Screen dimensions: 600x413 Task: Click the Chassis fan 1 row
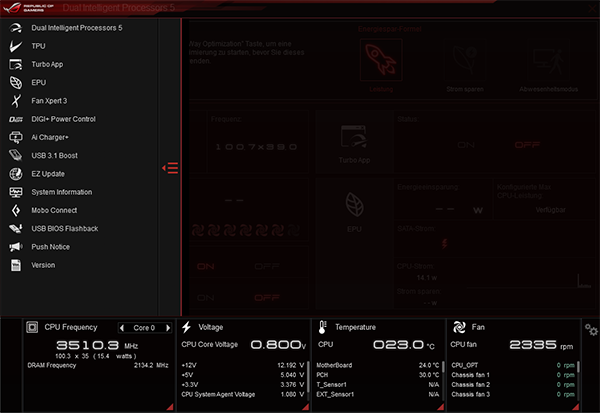(x=513, y=375)
